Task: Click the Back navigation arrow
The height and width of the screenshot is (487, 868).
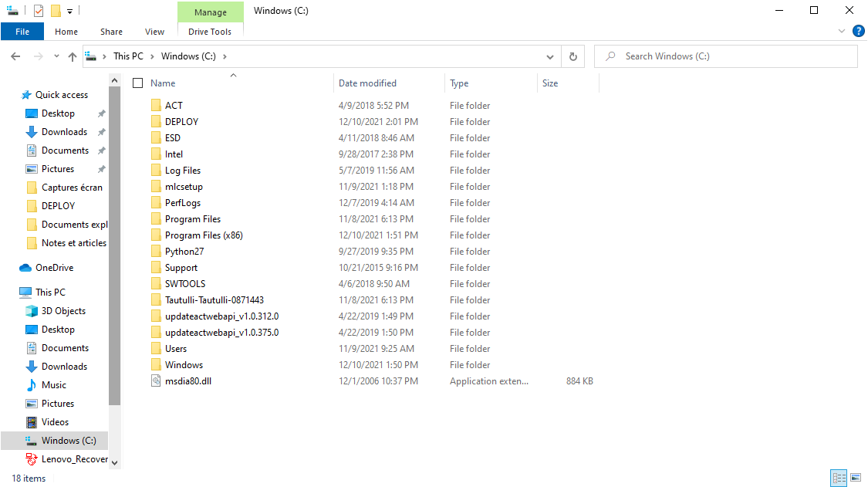Action: tap(15, 56)
